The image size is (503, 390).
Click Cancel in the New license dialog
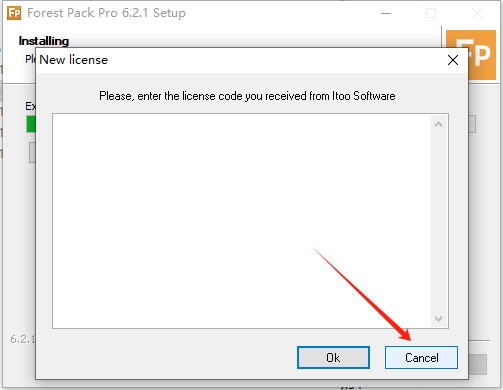click(x=421, y=357)
